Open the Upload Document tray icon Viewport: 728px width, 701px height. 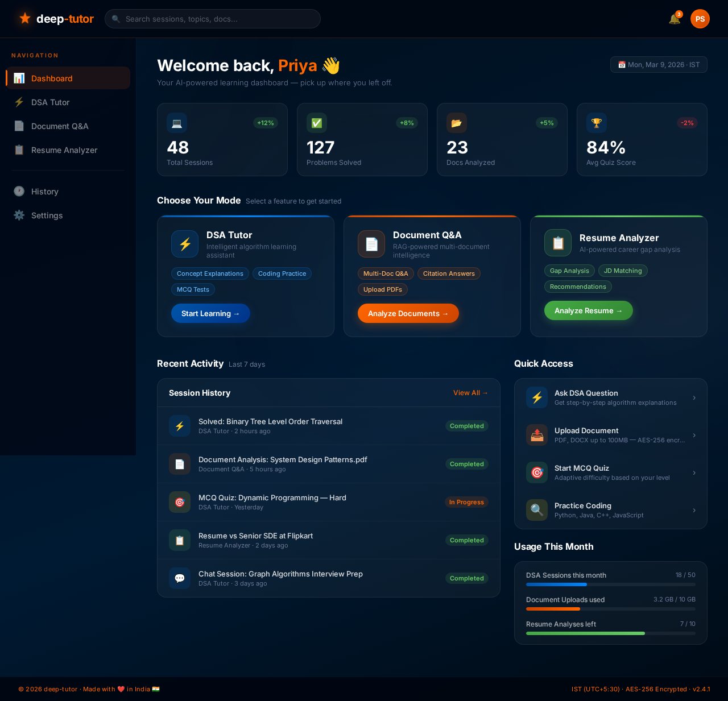[x=536, y=435]
